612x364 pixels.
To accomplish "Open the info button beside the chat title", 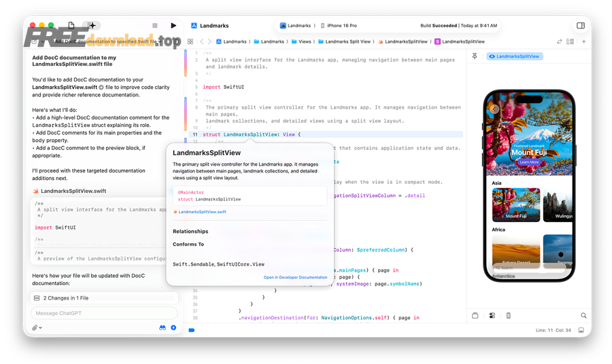I will tap(176, 41).
